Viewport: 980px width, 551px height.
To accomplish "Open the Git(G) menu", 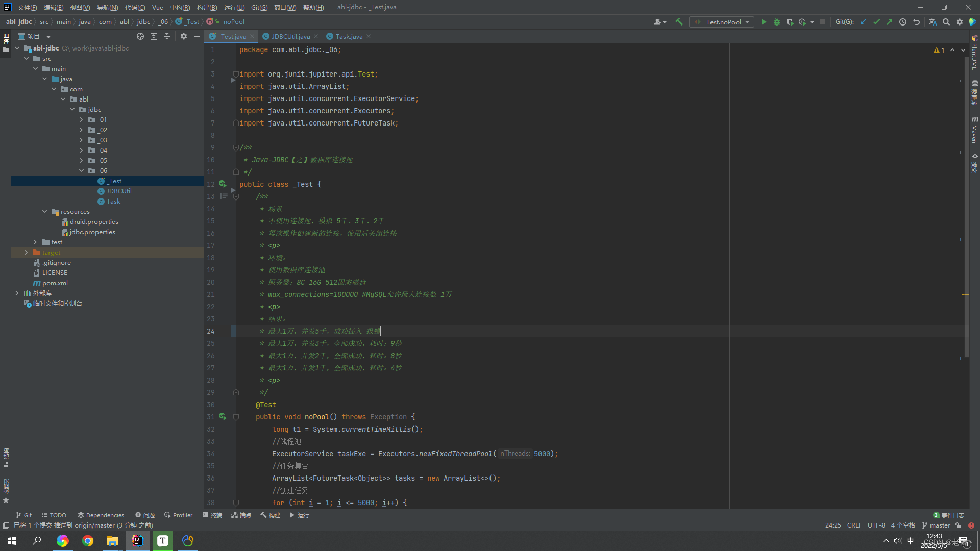I will coord(259,7).
